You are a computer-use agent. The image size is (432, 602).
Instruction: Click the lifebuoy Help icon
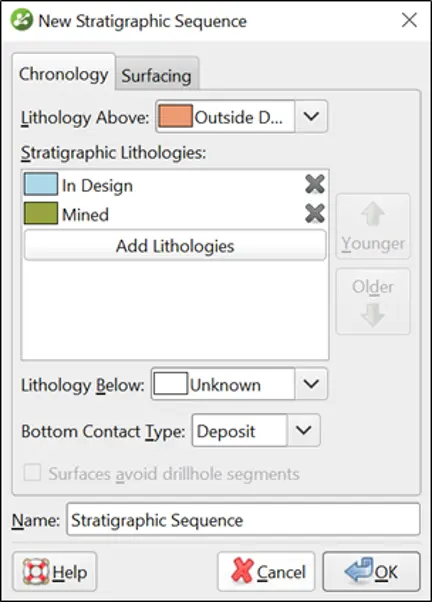click(36, 572)
